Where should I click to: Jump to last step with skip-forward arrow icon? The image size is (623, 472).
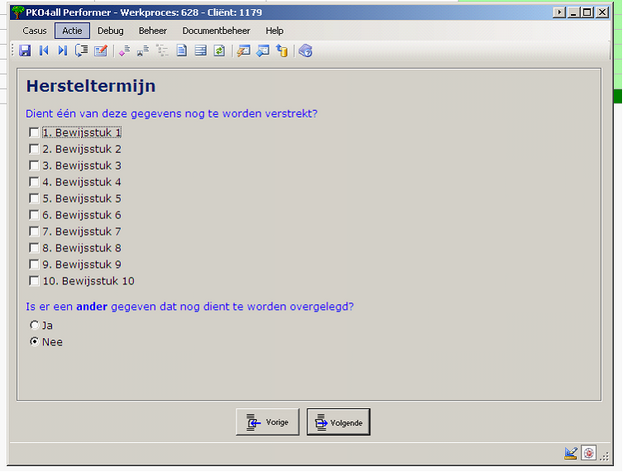(62, 51)
